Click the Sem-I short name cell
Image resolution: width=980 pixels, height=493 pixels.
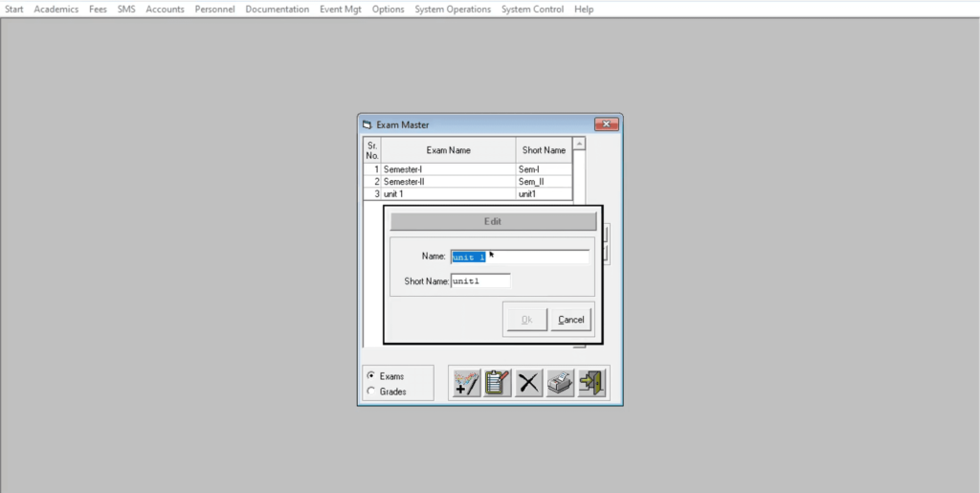[x=544, y=169]
